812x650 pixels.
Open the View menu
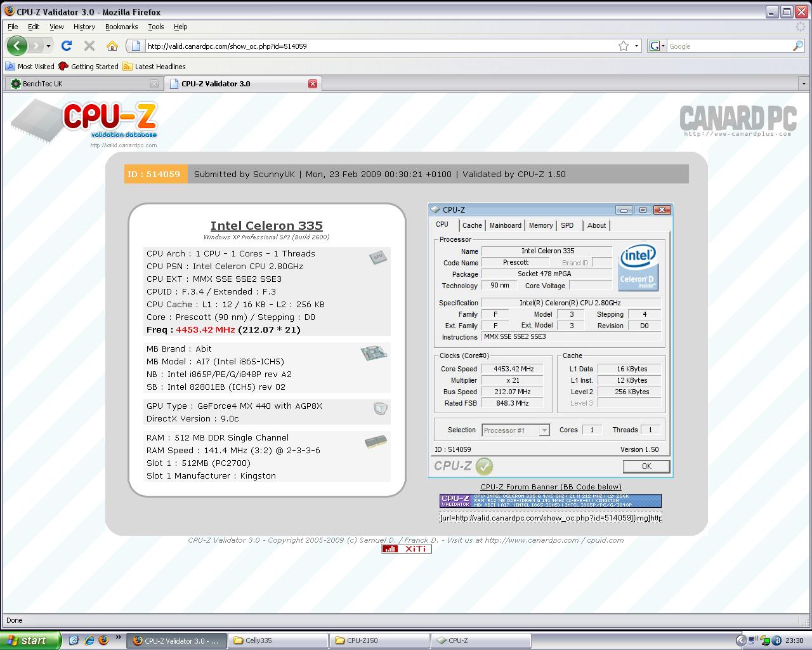click(x=56, y=27)
